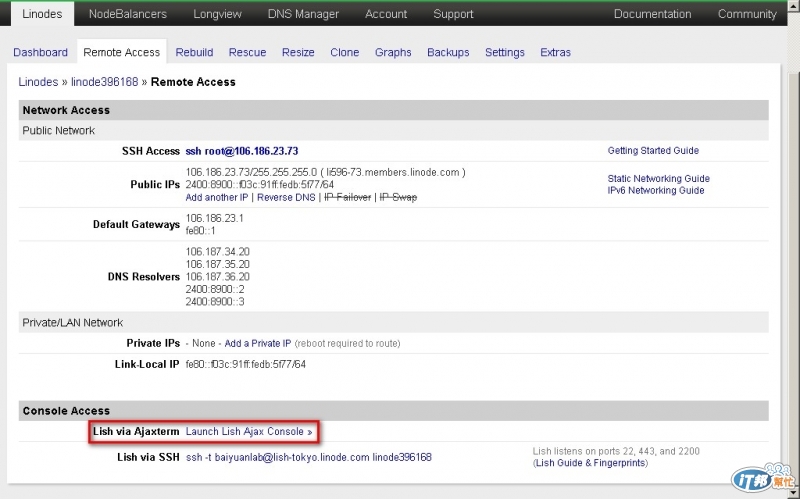Image resolution: width=800 pixels, height=499 pixels.
Task: Select the Remote Access subtab
Action: coord(121,52)
